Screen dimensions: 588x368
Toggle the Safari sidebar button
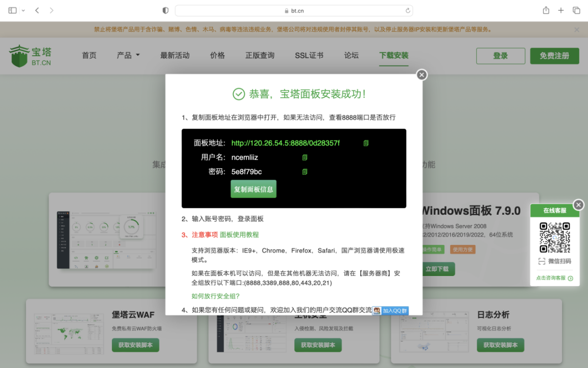click(x=12, y=11)
